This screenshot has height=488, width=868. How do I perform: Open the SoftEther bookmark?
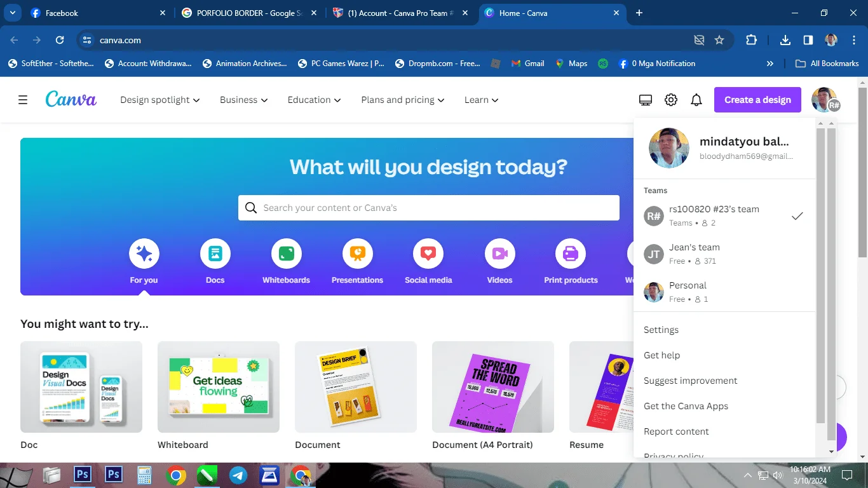[x=50, y=64]
